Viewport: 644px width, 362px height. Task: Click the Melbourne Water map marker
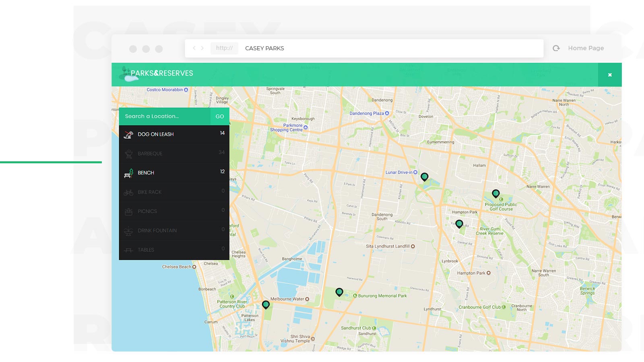coord(307,299)
